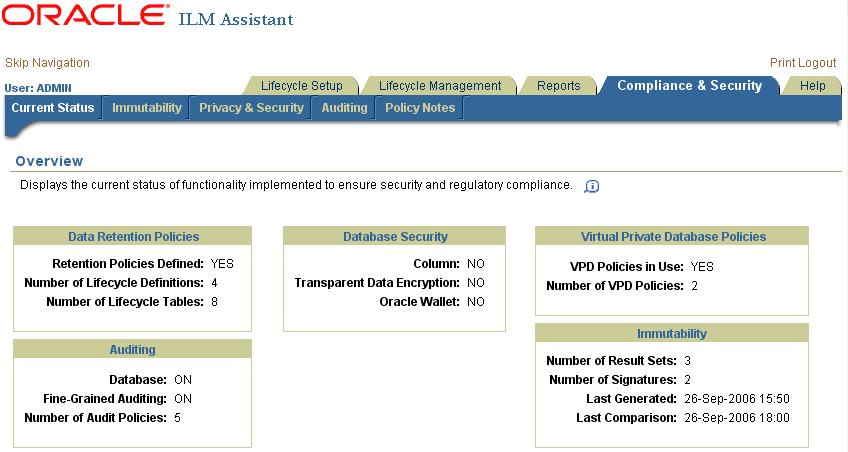Image resolution: width=848 pixels, height=452 pixels.
Task: Click the information tip icon beside the description
Action: [592, 186]
